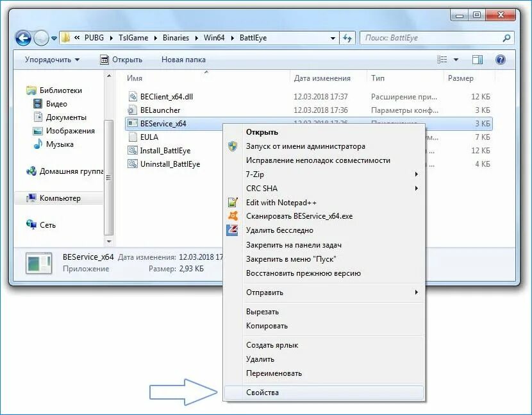
Task: Choose Удалить бесследно context entry
Action: [324, 230]
